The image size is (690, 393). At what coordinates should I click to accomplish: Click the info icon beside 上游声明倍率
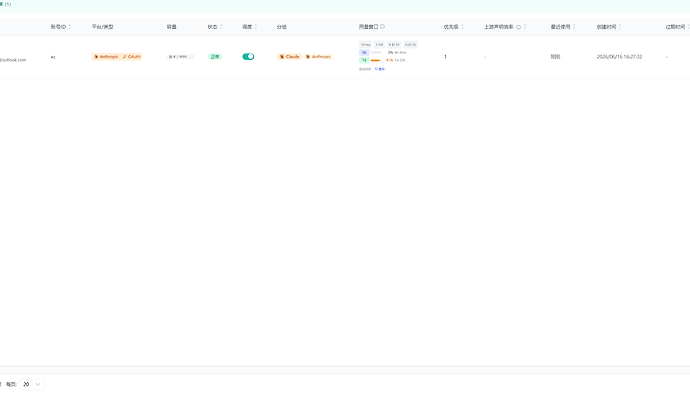tap(518, 27)
